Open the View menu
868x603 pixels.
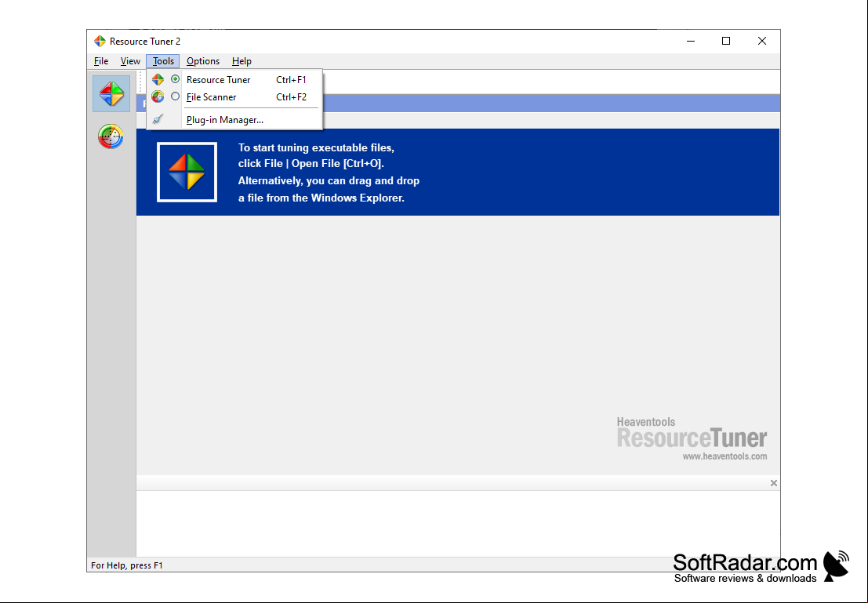(x=130, y=61)
